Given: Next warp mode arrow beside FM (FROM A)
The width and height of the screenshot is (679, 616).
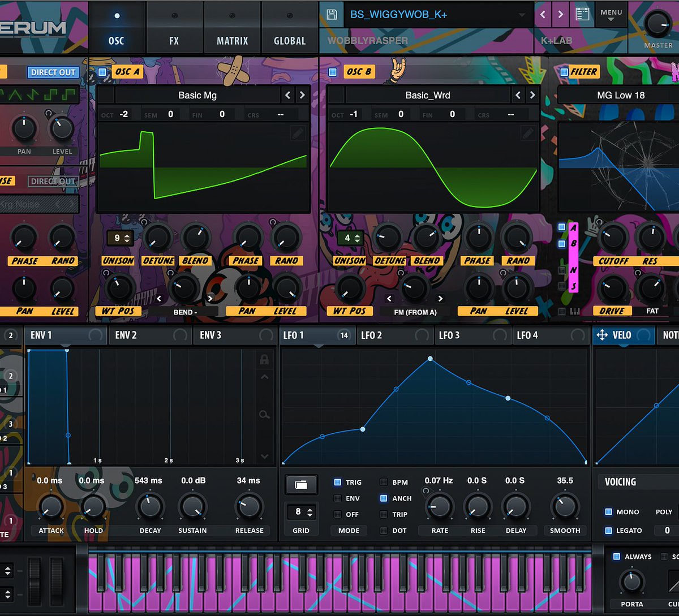Looking at the screenshot, I should click(x=440, y=298).
